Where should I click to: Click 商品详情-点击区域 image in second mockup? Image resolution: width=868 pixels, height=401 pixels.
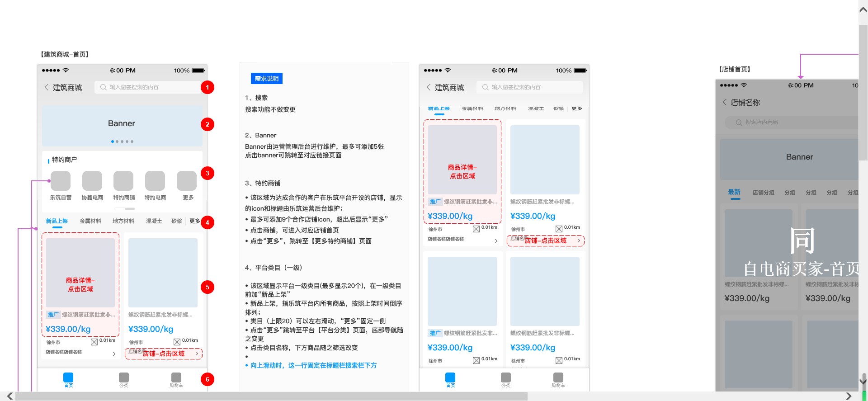(462, 160)
